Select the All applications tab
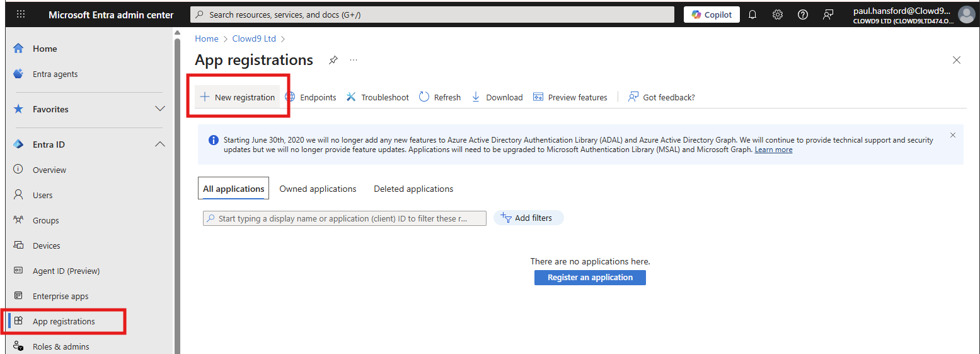The width and height of the screenshot is (980, 354). 234,189
